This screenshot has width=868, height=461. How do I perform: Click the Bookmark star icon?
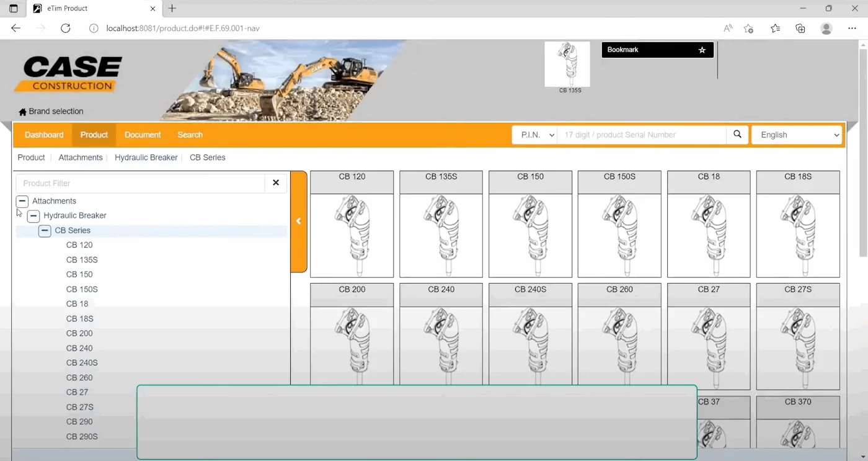[x=702, y=50]
